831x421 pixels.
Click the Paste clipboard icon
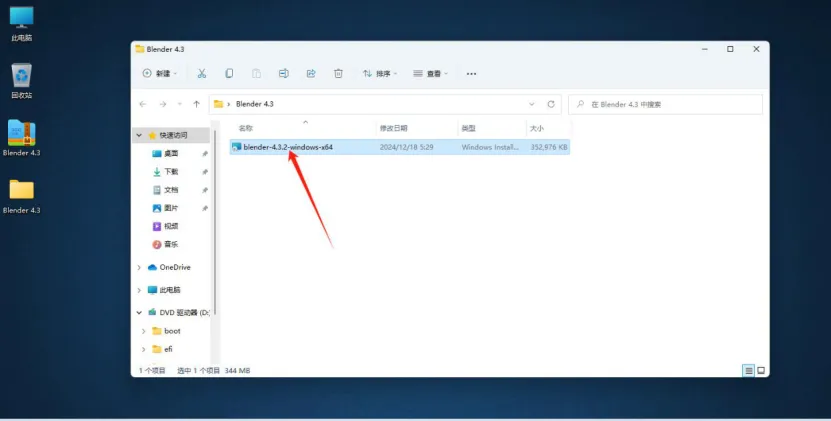[257, 74]
